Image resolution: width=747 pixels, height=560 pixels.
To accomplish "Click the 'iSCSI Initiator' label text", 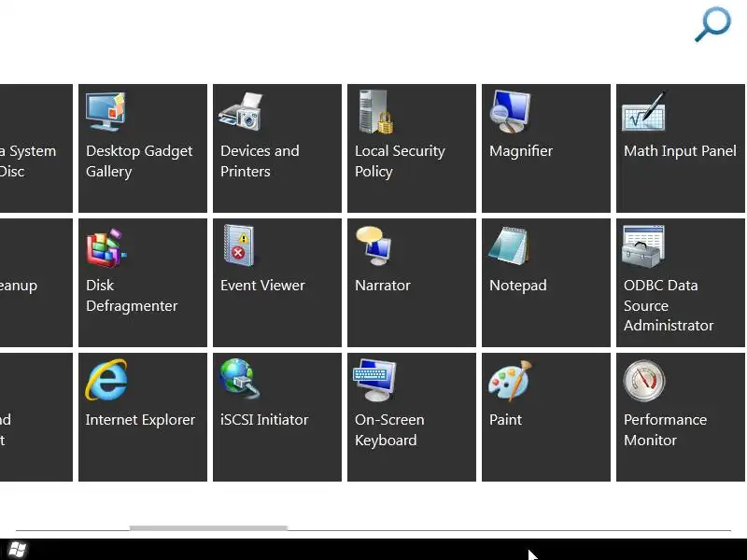I will tap(264, 419).
